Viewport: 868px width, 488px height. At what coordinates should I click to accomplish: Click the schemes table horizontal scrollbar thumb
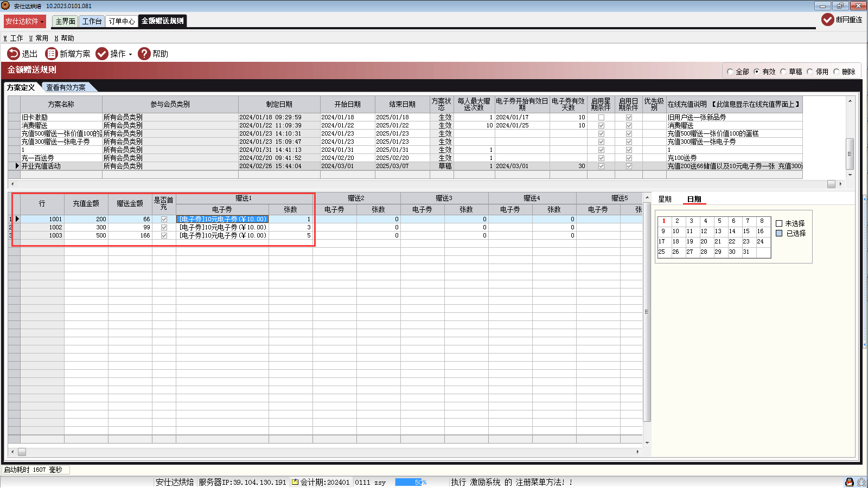click(x=831, y=184)
